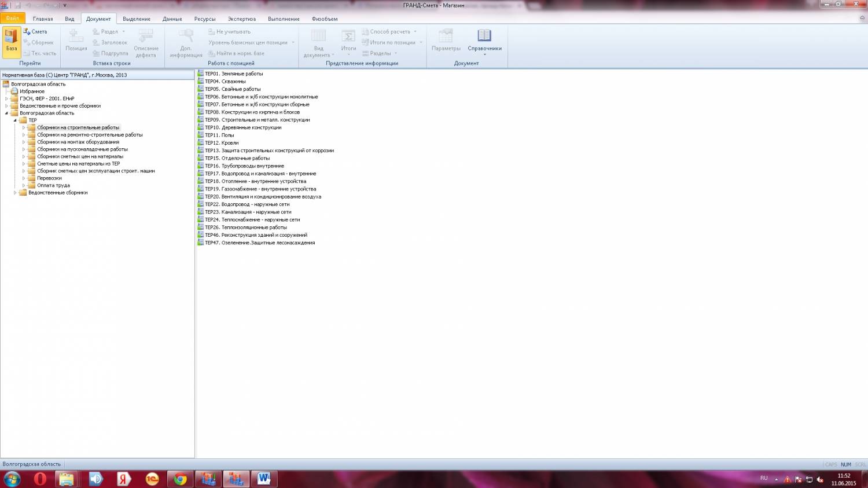Open the Параметры document button
The height and width of the screenshot is (488, 868).
[x=446, y=41]
